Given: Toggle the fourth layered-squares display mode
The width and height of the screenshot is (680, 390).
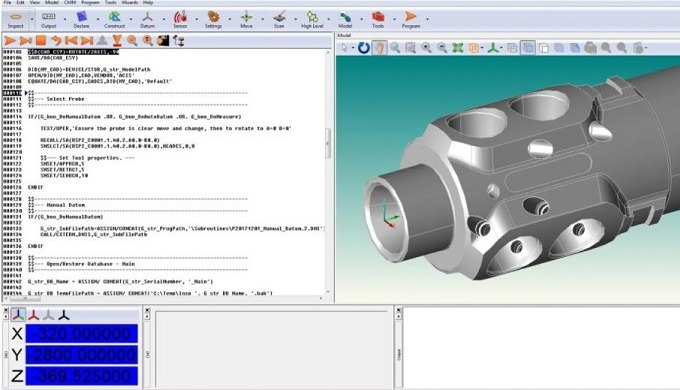Looking at the screenshot, I should (x=559, y=48).
